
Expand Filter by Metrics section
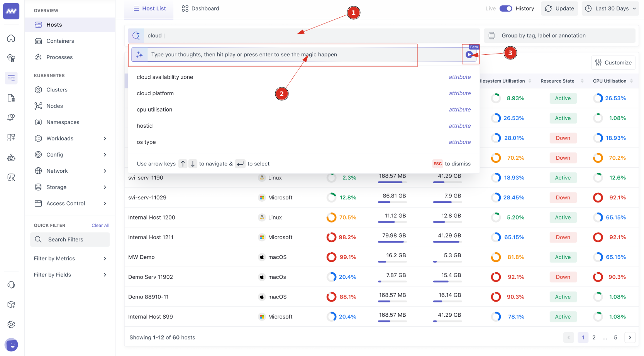[x=70, y=258]
